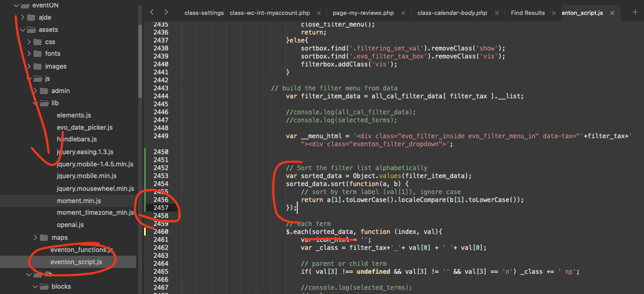Screen dimensions: 644x294
Task: Click the sidebar vertical scrollbar
Action: pos(140,53)
